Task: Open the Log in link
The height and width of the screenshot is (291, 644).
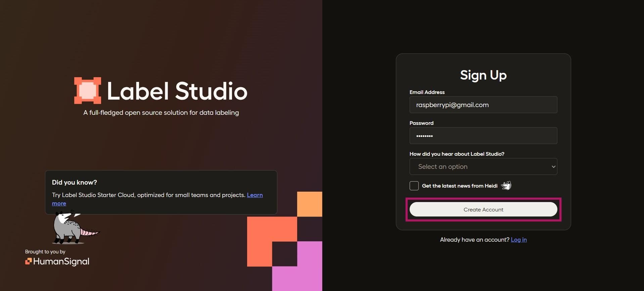Action: [519, 240]
